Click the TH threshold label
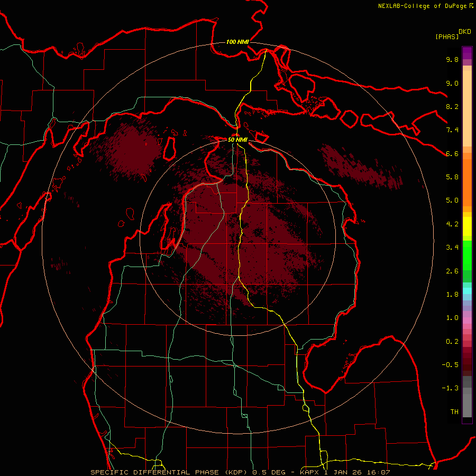The image size is (476, 476). tap(454, 411)
